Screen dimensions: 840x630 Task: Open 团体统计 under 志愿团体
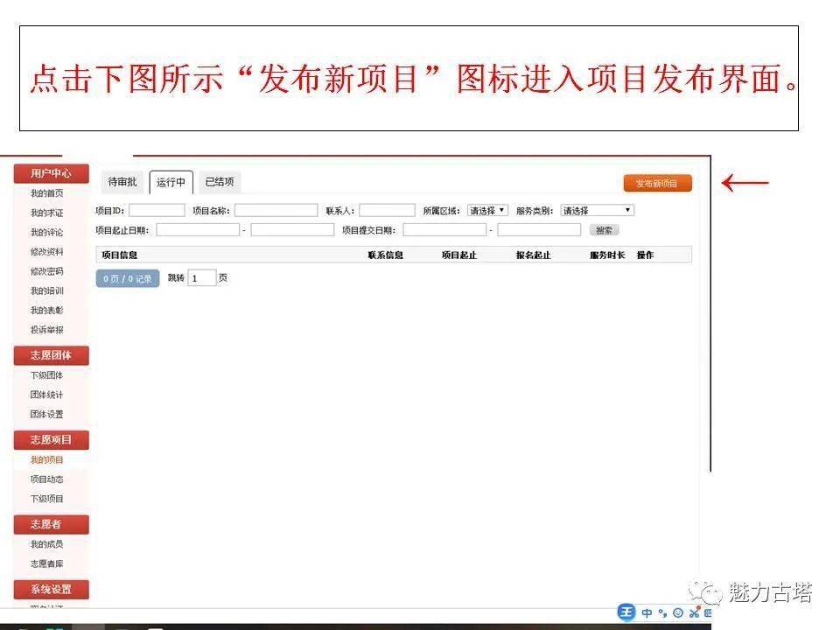46,395
